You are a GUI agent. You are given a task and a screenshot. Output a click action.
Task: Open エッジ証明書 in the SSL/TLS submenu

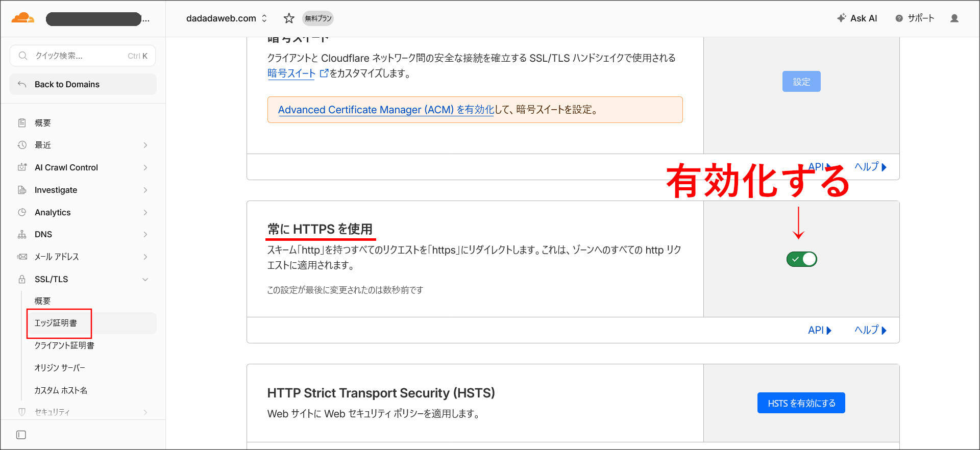pos(92,323)
